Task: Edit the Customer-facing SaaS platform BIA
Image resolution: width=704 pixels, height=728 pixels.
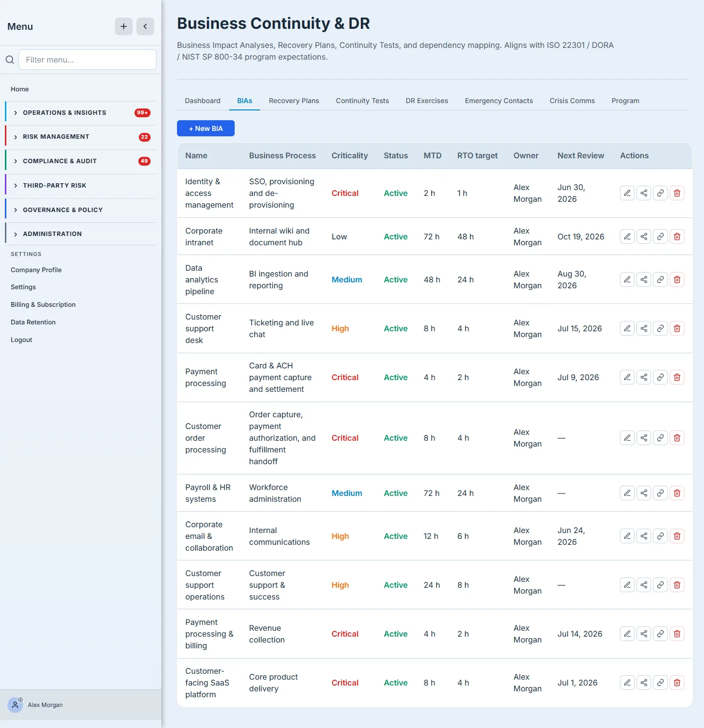Action: (627, 683)
